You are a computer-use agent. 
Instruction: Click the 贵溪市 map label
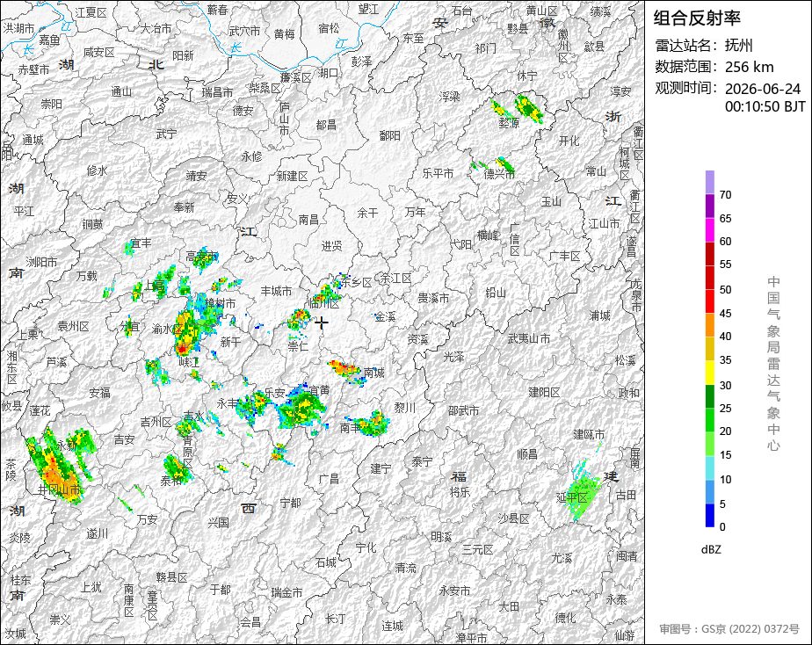point(433,299)
